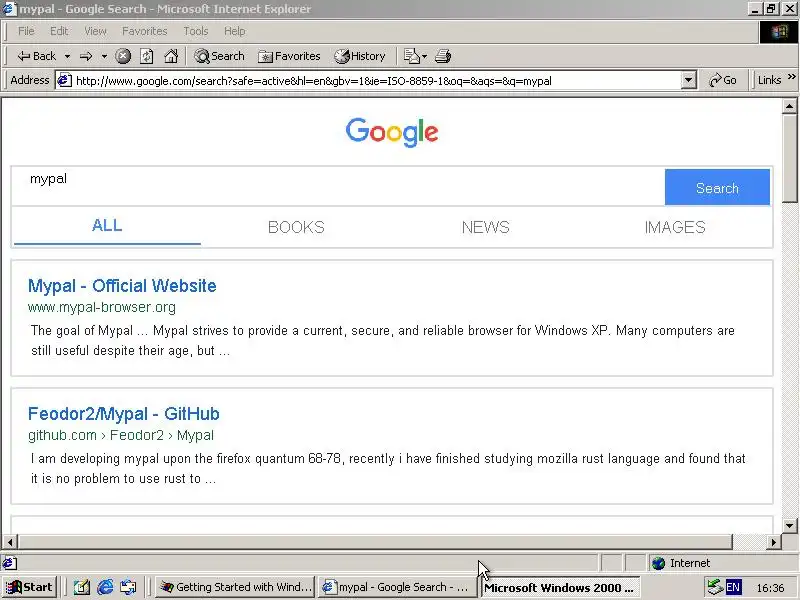Click the status bar page icon
This screenshot has height=600, width=800.
click(9, 563)
